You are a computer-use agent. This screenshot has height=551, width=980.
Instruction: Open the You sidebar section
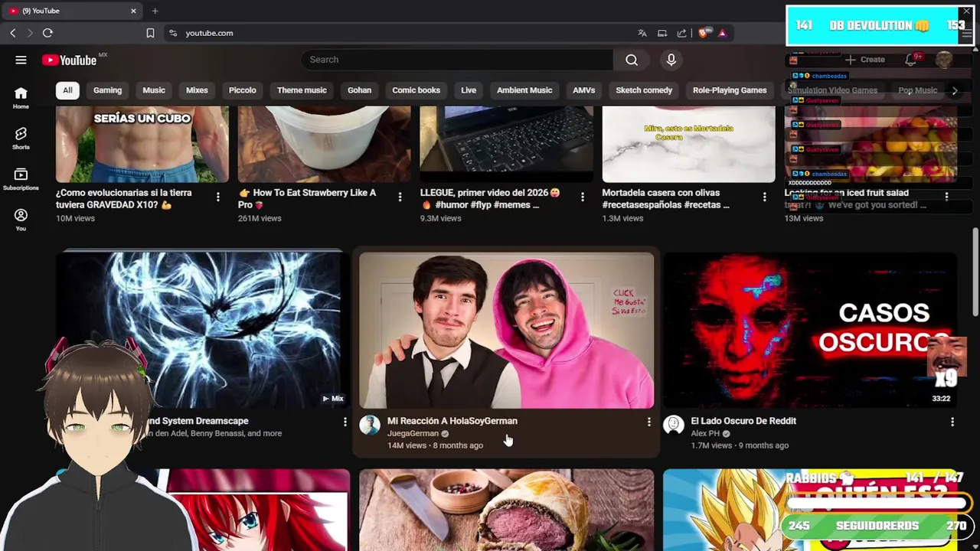(x=21, y=220)
